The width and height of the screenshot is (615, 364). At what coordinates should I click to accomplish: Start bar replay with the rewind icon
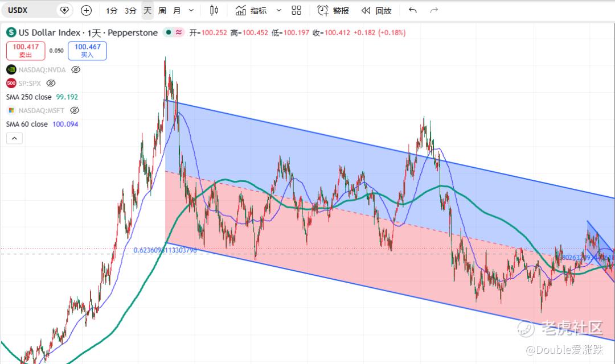(366, 11)
